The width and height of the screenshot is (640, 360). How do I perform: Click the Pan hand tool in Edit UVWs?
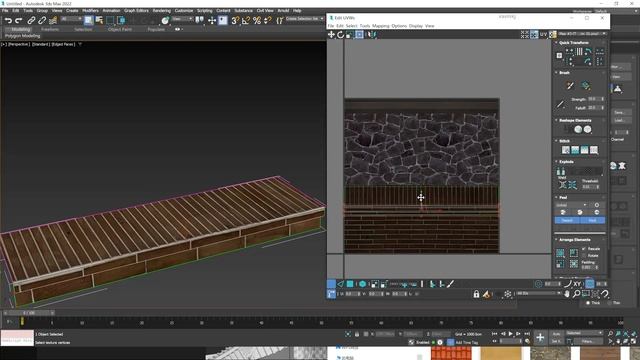(567, 293)
